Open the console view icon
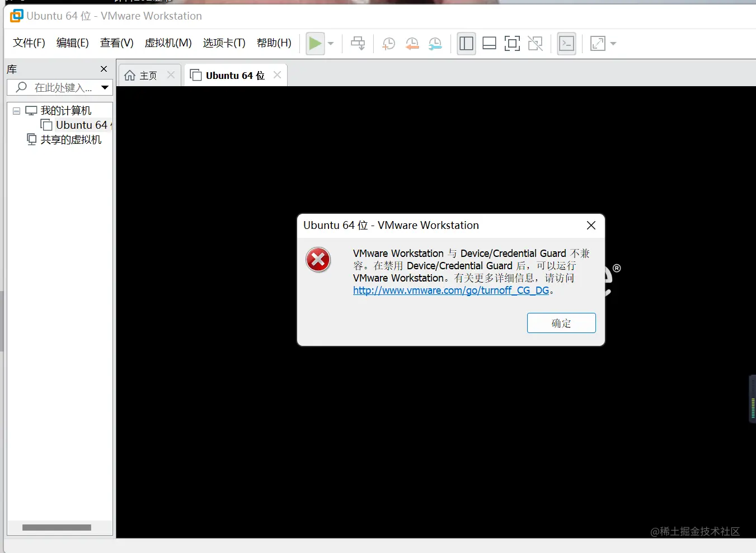The width and height of the screenshot is (756, 553). (567, 44)
